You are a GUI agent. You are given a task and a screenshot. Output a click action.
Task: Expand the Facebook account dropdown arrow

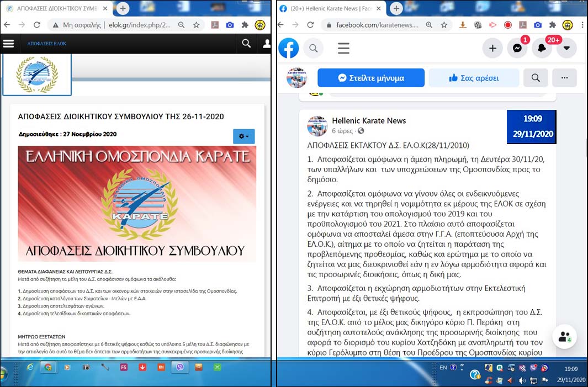(566, 49)
